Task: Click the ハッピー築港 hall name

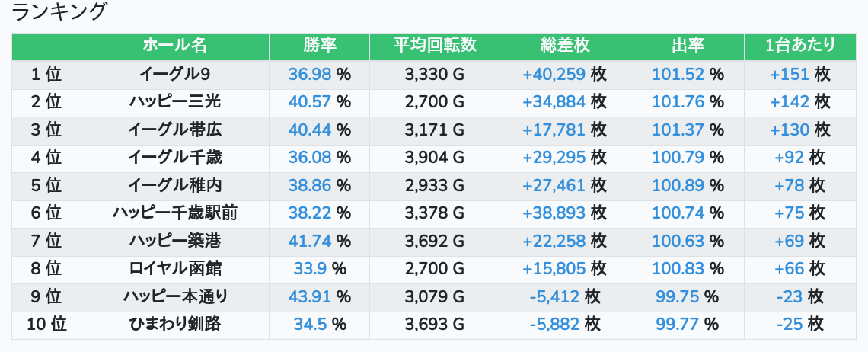Action: point(174,241)
